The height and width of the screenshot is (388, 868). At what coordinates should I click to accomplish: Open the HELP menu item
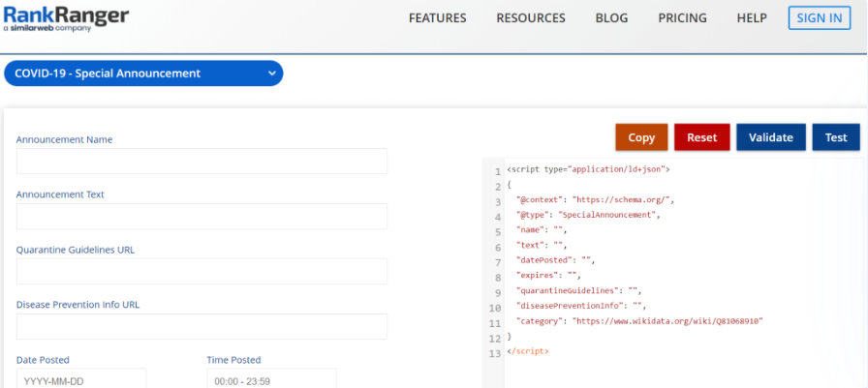click(751, 18)
